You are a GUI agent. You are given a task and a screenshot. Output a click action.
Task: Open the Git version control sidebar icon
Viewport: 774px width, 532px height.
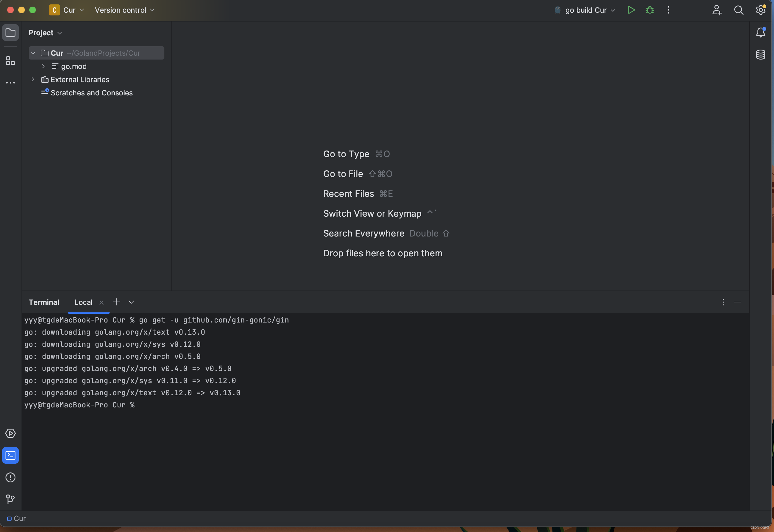10,499
